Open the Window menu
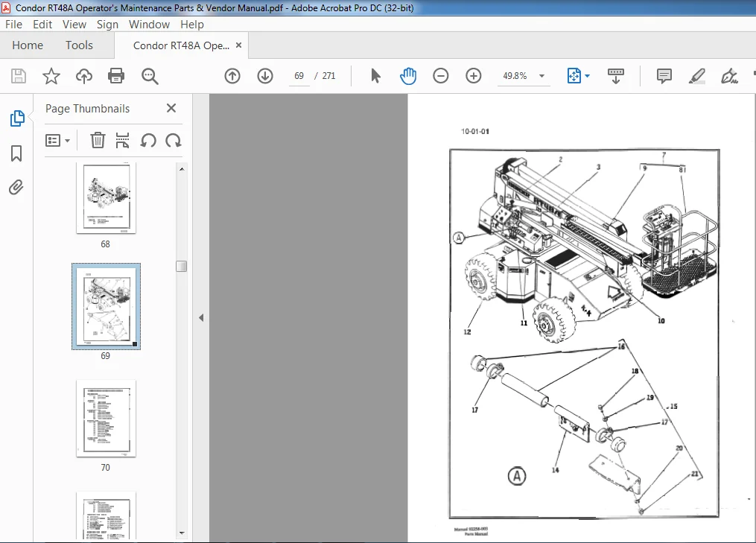 tap(149, 24)
